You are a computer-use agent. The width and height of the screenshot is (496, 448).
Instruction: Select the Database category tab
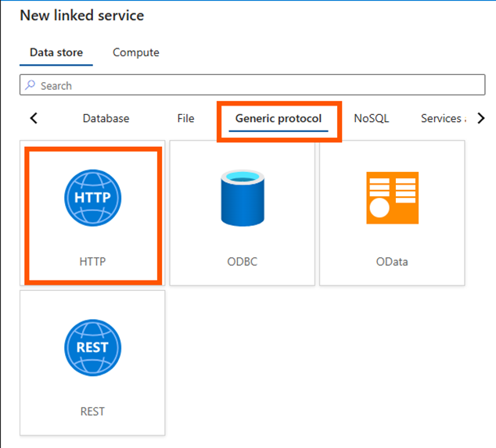coord(106,119)
